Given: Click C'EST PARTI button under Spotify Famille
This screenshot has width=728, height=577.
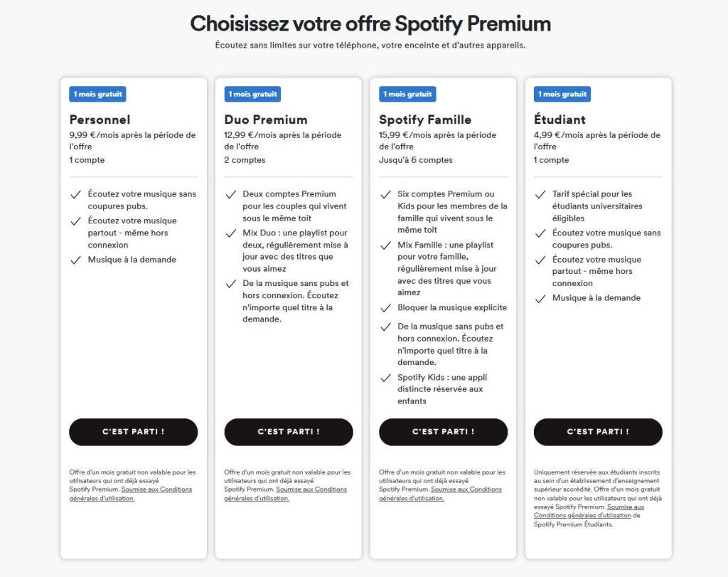Looking at the screenshot, I should (x=443, y=432).
